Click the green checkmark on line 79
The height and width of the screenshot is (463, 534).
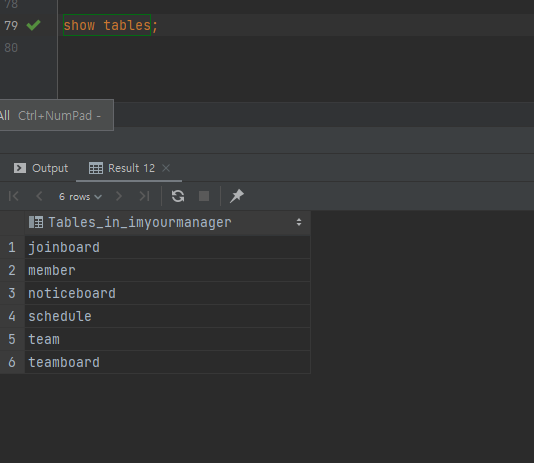point(33,25)
